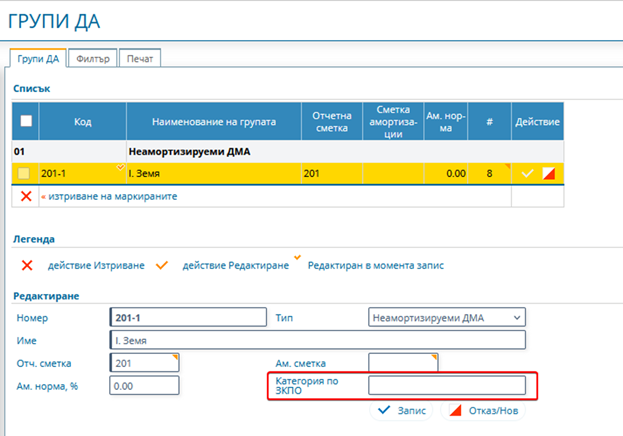Click the Ам. сметка input field
Screen dimensions: 623x436
pos(403,362)
